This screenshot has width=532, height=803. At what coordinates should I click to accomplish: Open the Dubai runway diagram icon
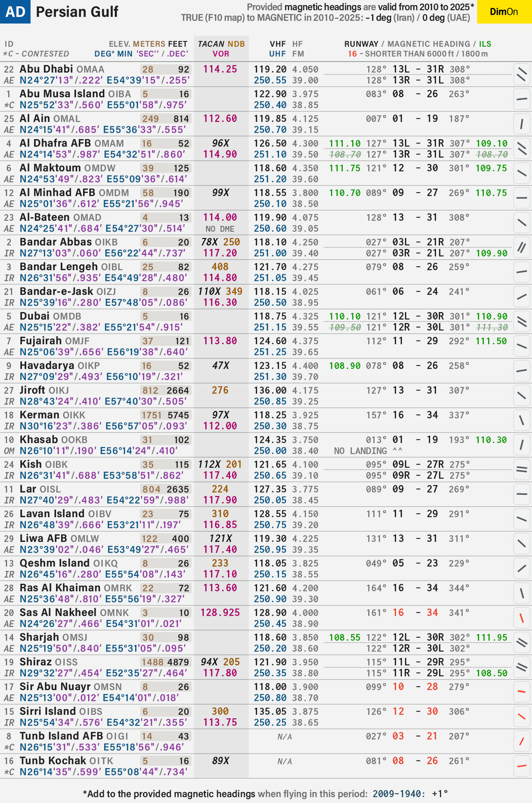tap(522, 322)
